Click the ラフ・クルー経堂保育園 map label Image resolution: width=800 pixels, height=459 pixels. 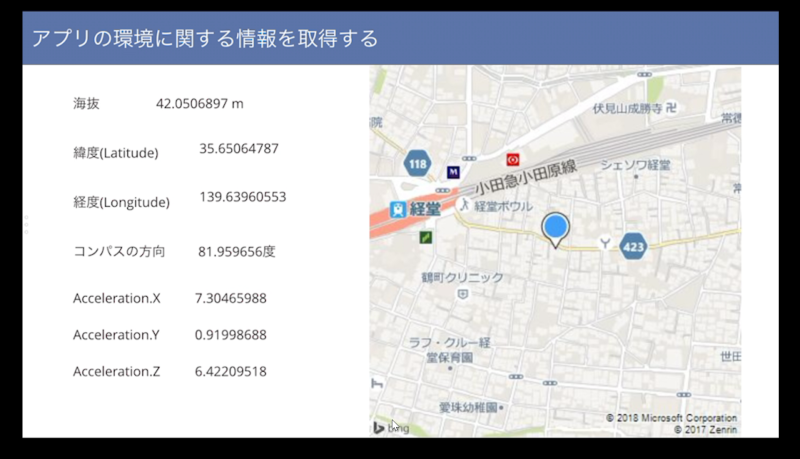(449, 350)
